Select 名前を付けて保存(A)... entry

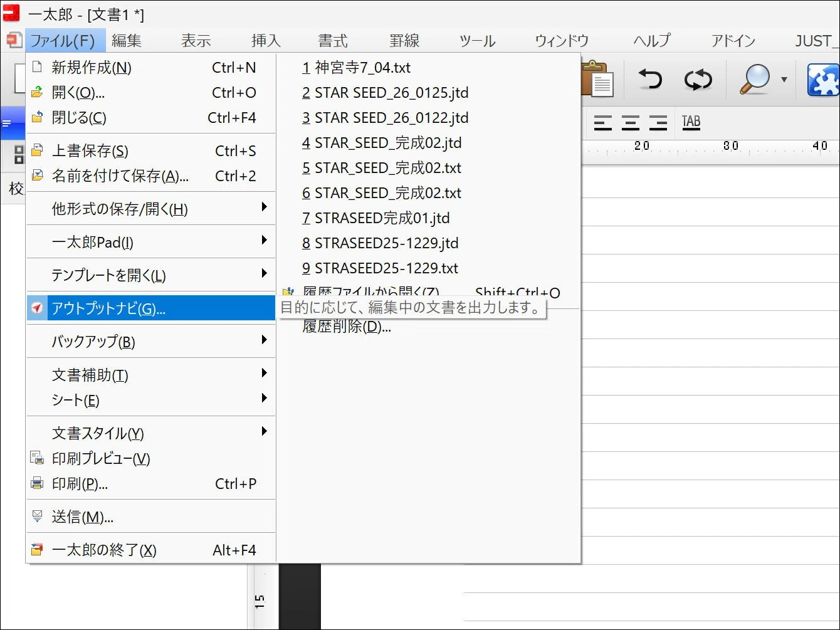coord(151,176)
